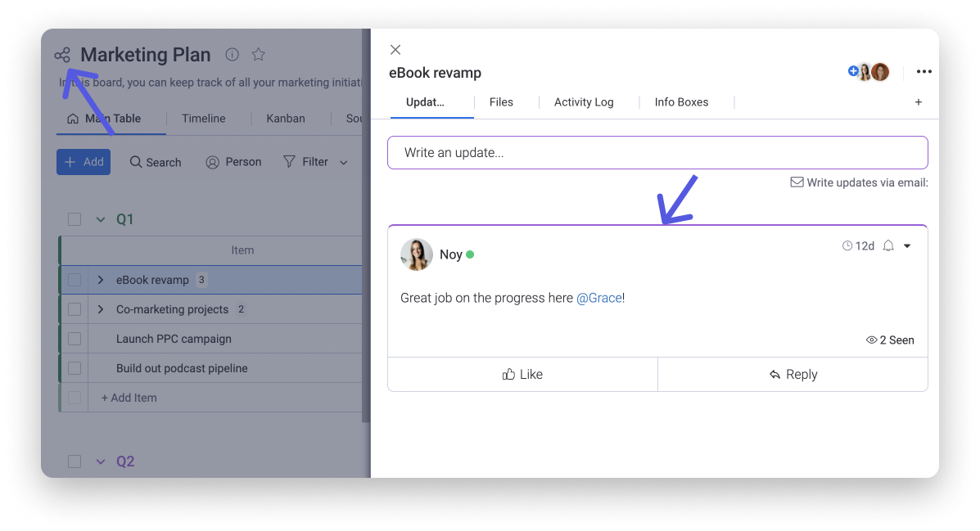Click + Add Item in Q1
The image size is (980, 531).
tap(129, 398)
